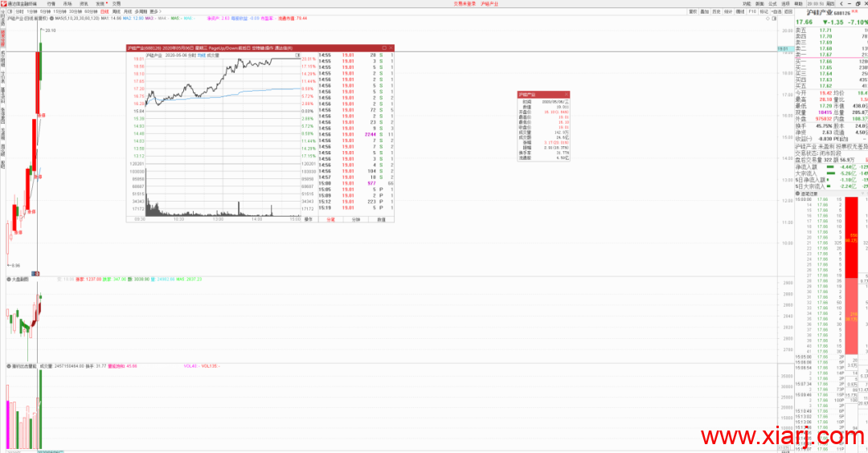Open F10 company info

[x=752, y=11]
